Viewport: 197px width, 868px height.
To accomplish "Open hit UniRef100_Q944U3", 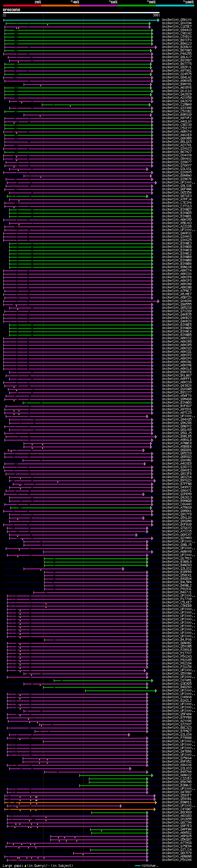I will point(177,30).
